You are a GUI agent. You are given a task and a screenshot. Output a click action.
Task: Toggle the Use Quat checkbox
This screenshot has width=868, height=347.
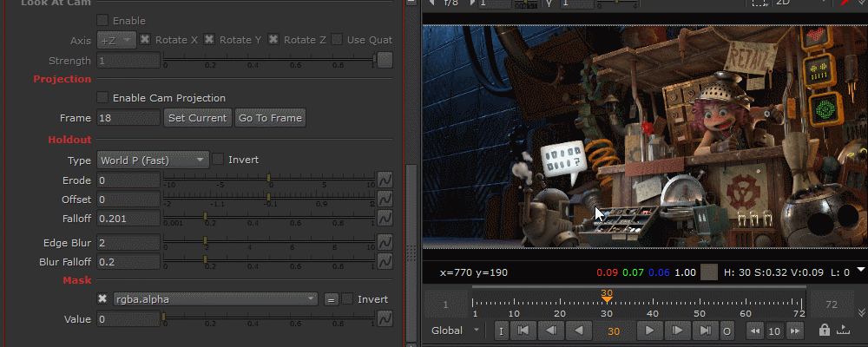tap(337, 39)
